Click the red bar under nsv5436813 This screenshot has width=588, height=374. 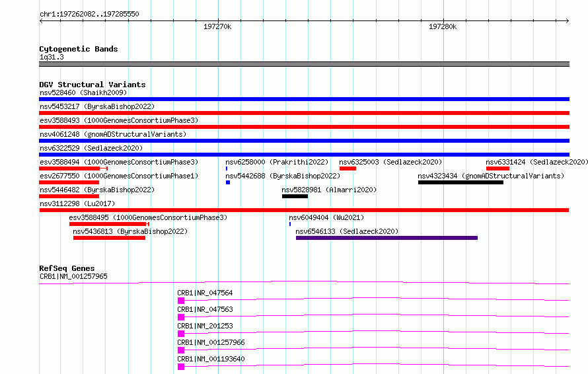[x=109, y=238]
